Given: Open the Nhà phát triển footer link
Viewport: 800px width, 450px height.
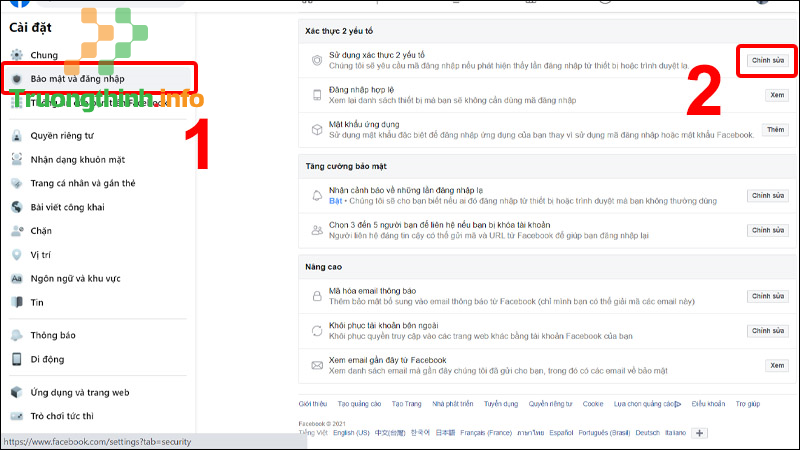Looking at the screenshot, I should (x=453, y=404).
